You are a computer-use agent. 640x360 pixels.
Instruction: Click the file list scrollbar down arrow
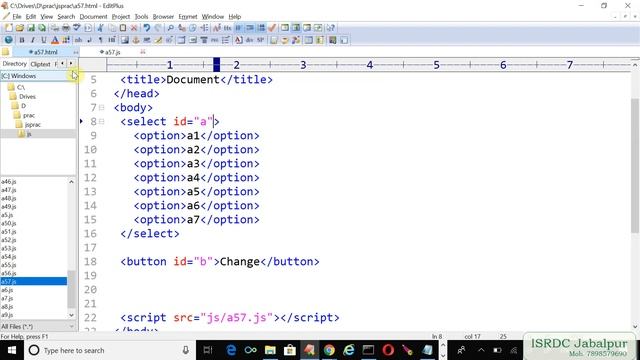[x=71, y=316]
